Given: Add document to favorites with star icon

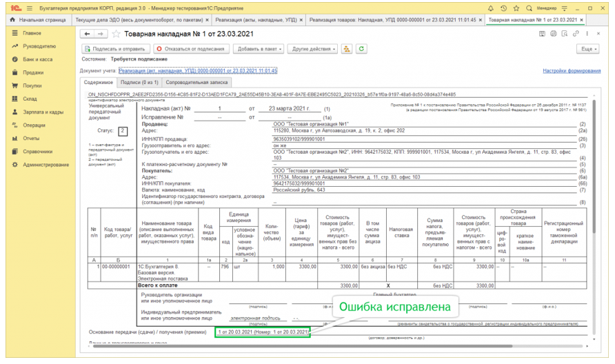Looking at the screenshot, I should point(116,34).
